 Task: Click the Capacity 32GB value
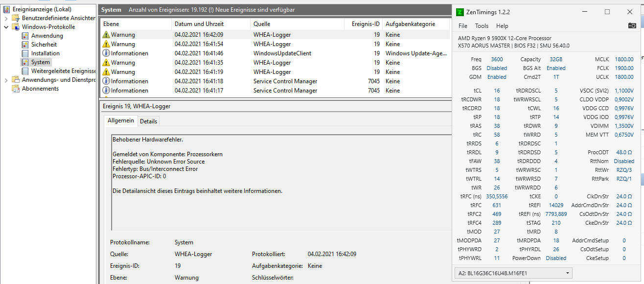[x=556, y=59]
